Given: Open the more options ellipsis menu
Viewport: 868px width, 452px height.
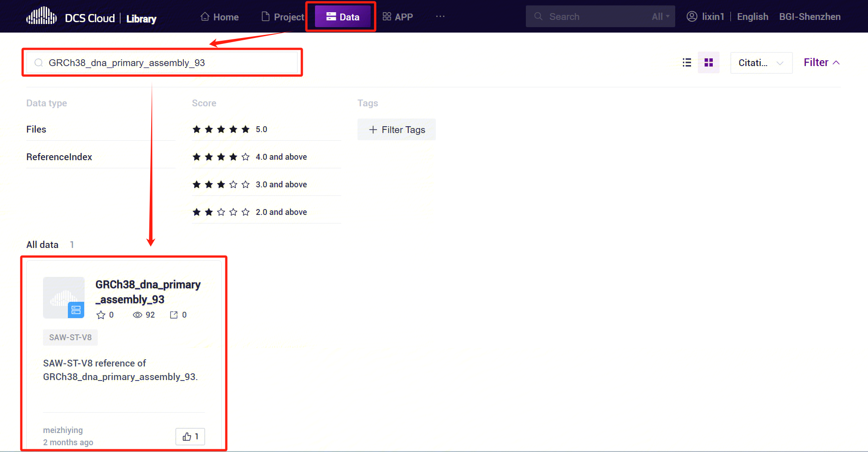Looking at the screenshot, I should (440, 16).
